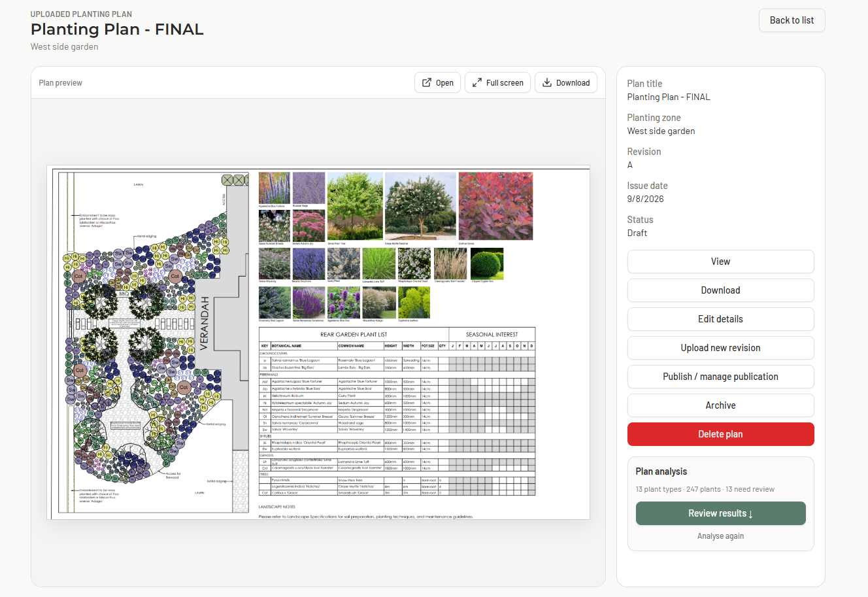Expand the plan preview to full screen

coord(497,82)
